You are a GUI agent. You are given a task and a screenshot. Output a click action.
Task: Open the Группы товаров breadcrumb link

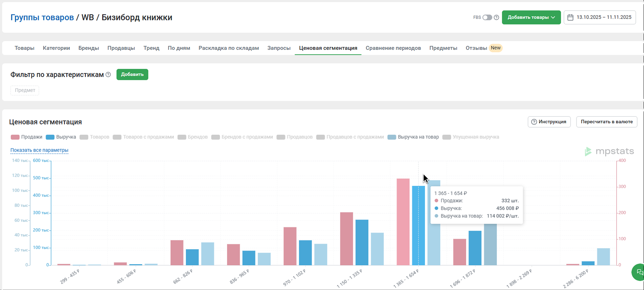pyautogui.click(x=42, y=17)
